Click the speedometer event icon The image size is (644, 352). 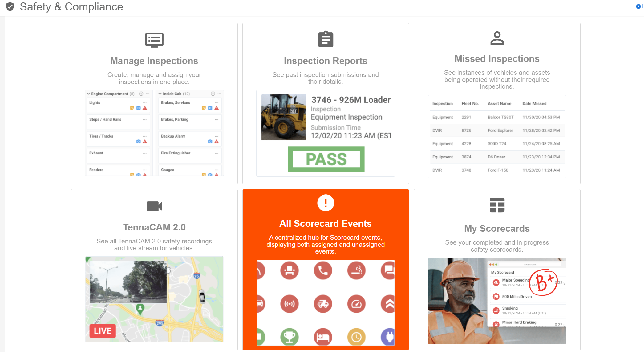(x=356, y=304)
